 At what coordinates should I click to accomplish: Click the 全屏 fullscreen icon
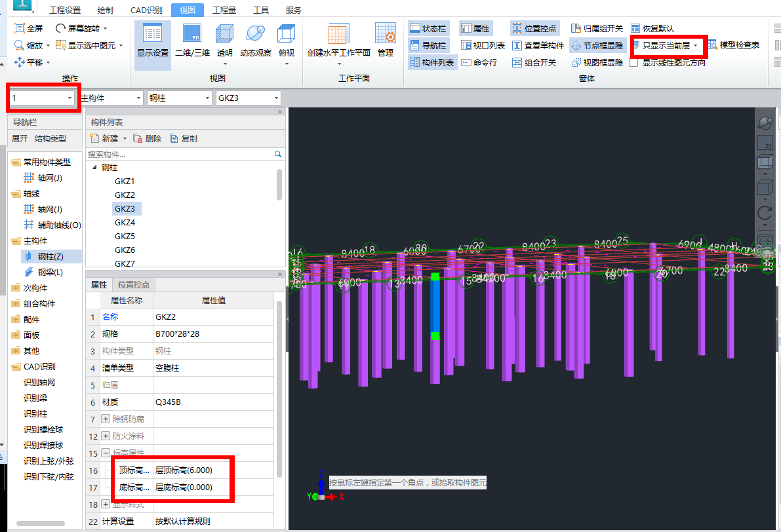20,28
